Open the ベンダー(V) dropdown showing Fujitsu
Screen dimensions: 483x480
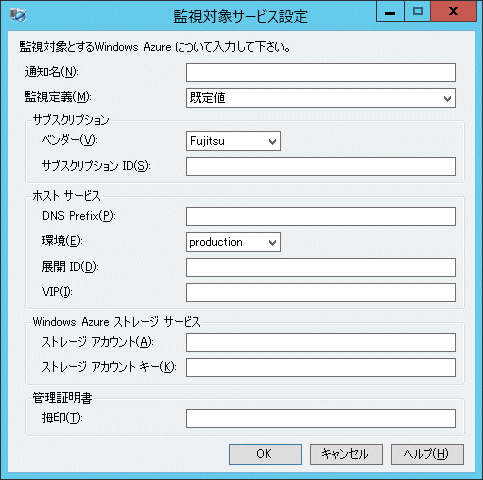[233, 141]
